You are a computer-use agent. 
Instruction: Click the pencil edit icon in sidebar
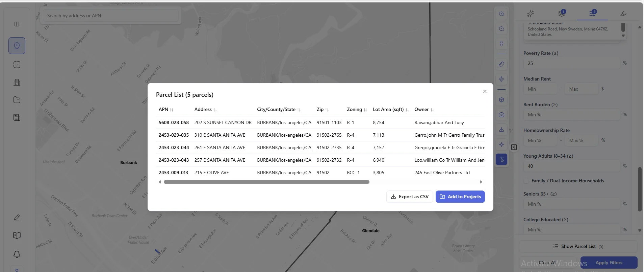pos(17,218)
